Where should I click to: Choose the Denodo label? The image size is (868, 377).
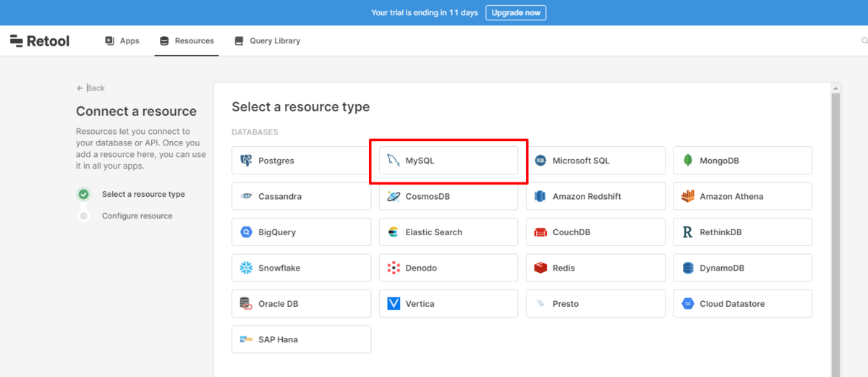click(x=421, y=268)
